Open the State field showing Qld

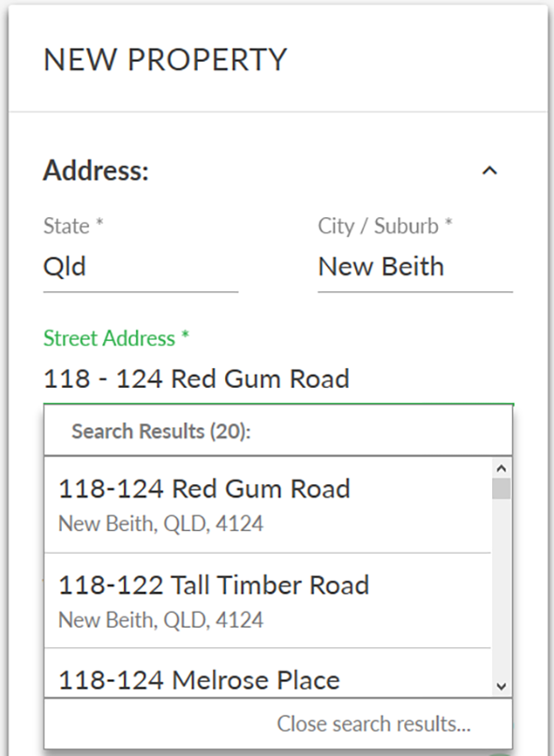click(x=141, y=267)
